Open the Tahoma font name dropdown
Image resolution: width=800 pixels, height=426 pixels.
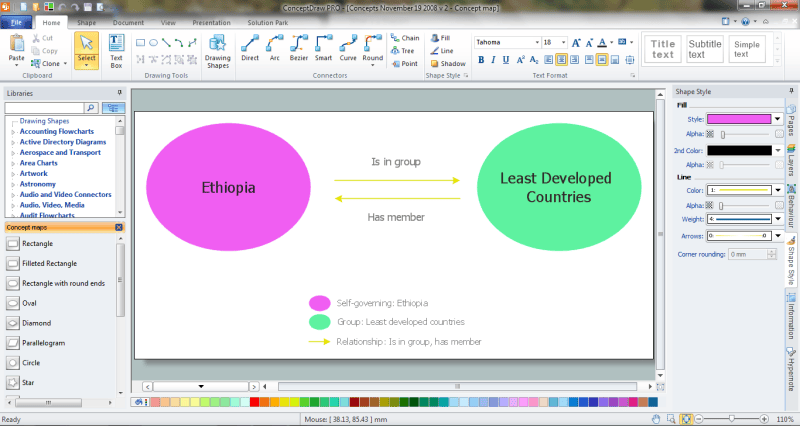(537, 42)
